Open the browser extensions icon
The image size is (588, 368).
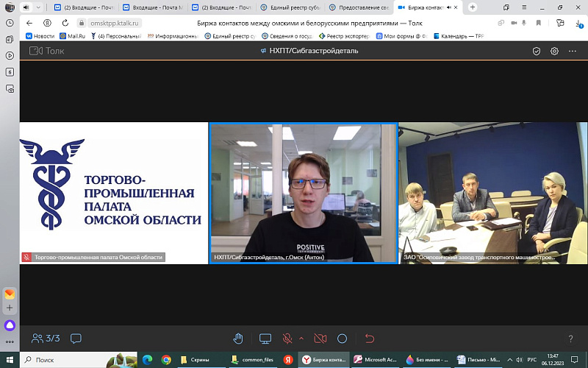pyautogui.click(x=560, y=23)
